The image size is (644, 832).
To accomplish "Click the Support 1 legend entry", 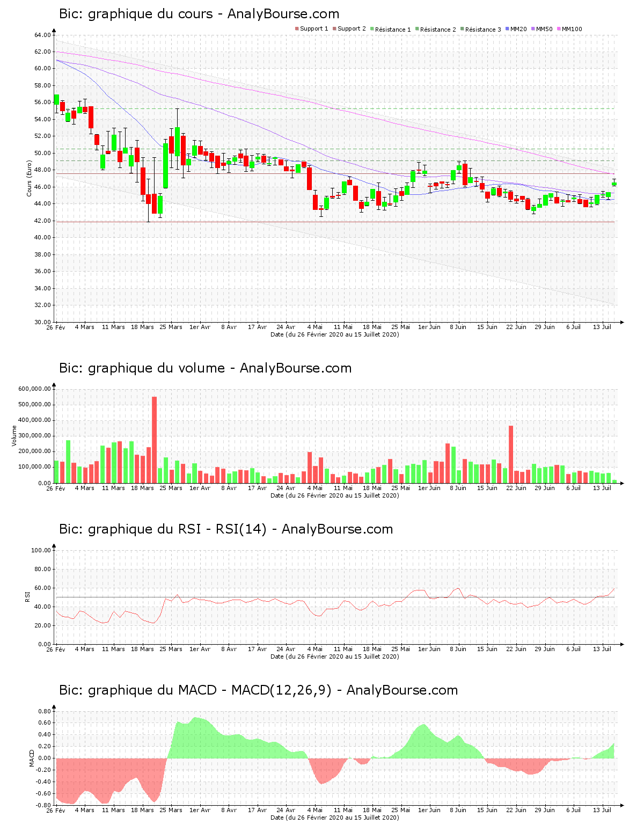I will coord(311,29).
